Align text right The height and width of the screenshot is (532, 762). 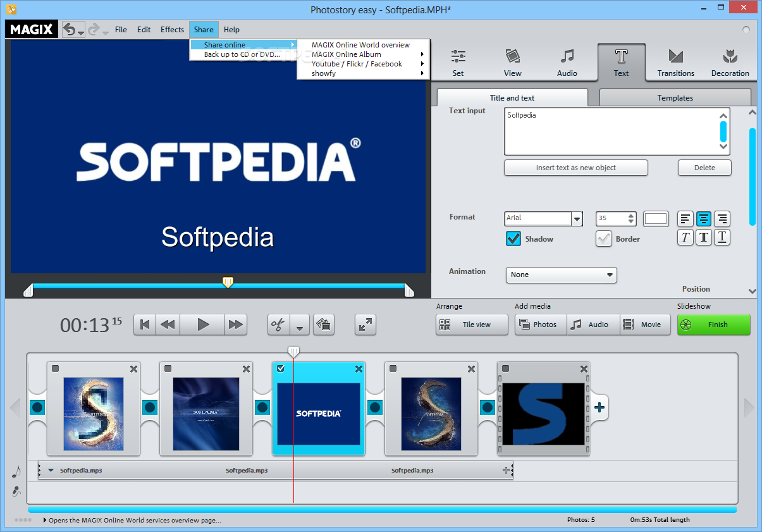pos(722,219)
